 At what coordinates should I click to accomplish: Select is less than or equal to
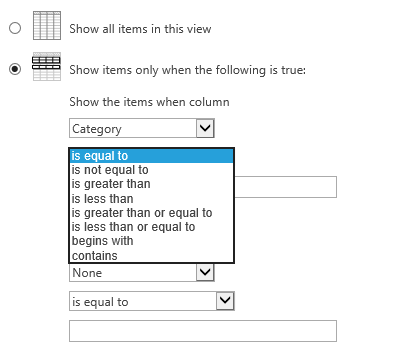[151, 227]
